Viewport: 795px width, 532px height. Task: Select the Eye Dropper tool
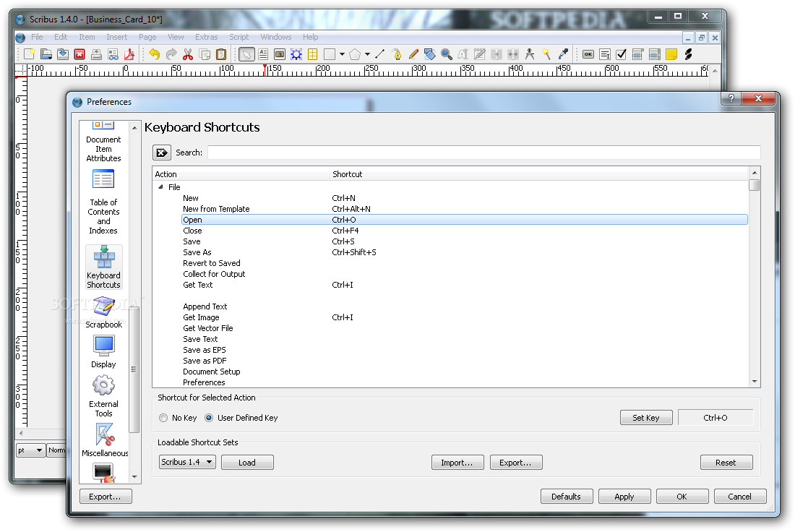pos(563,54)
